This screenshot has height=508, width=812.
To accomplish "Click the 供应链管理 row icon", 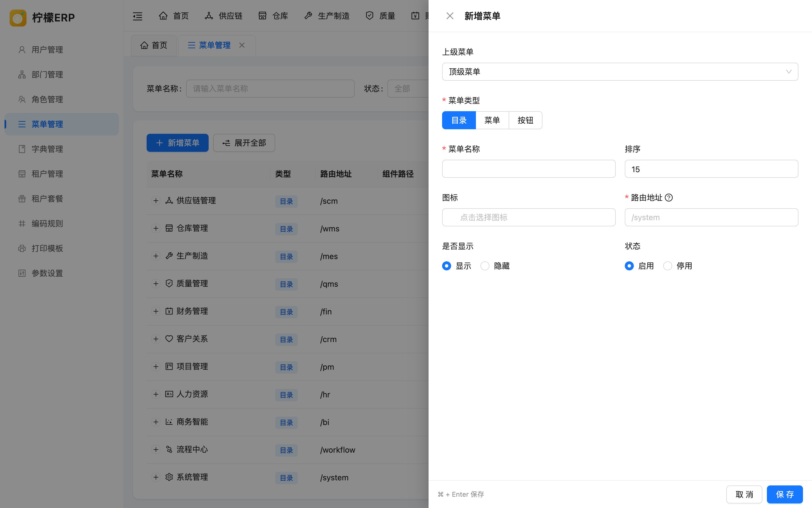I will coord(169,201).
